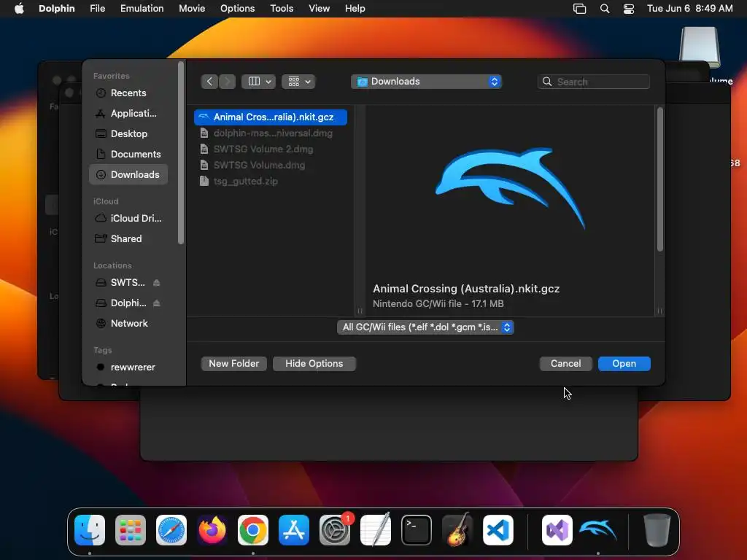Click the Dolphin emulator dock icon
This screenshot has height=560, width=747.
tap(598, 530)
